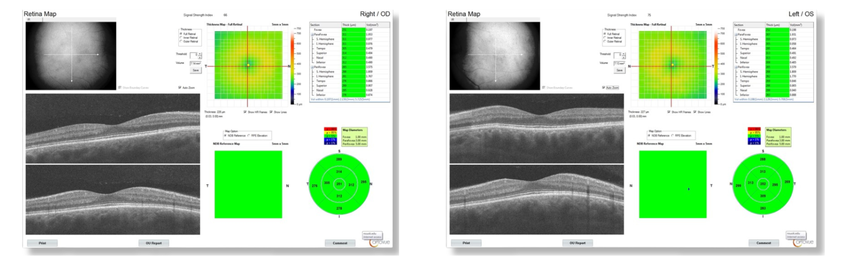This screenshot has height=273, width=868.
Task: Collapse ParaFovea section in Left/OS table
Action: [x=736, y=35]
